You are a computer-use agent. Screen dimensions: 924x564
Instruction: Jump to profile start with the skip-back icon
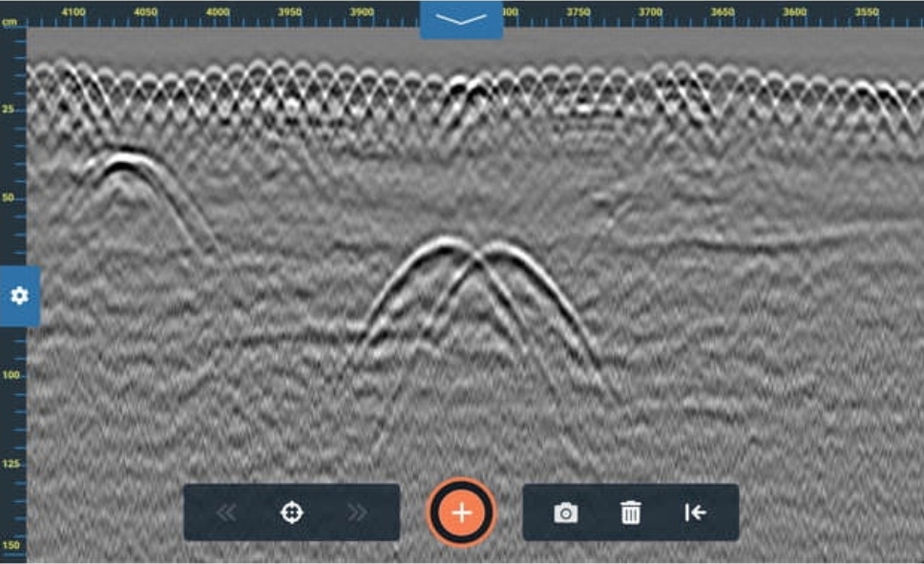click(x=696, y=512)
